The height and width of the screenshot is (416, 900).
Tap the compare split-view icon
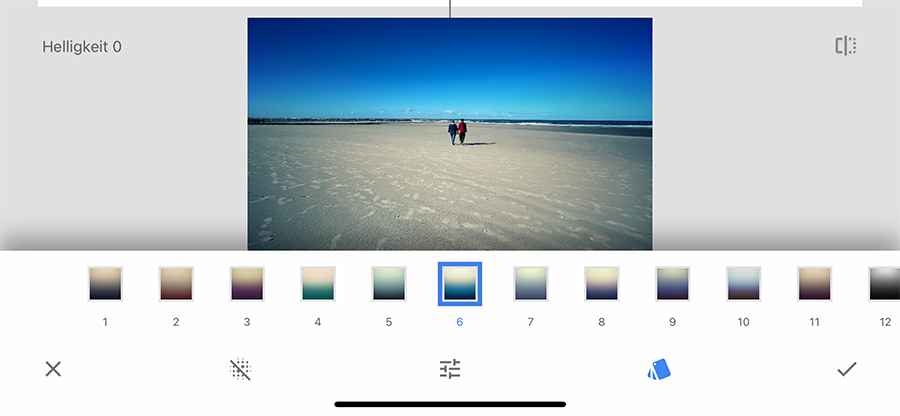click(846, 46)
